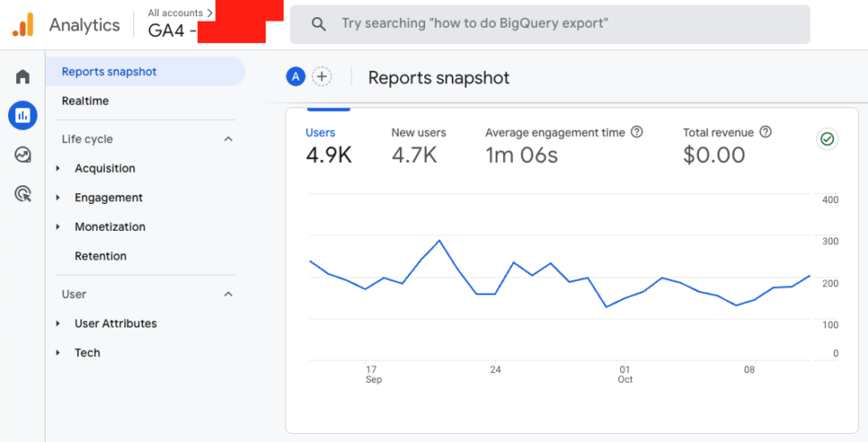Viewport: 868px width, 442px height.
Task: Collapse the User section
Action: [x=228, y=294]
